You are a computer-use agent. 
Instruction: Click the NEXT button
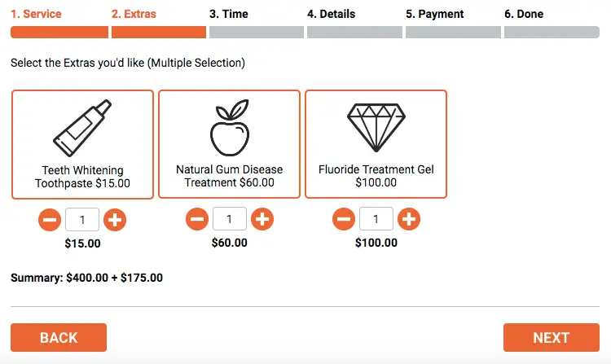click(552, 337)
